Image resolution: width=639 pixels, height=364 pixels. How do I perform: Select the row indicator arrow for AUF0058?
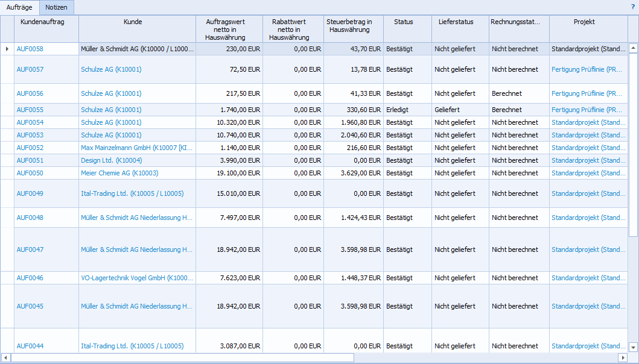tap(7, 49)
